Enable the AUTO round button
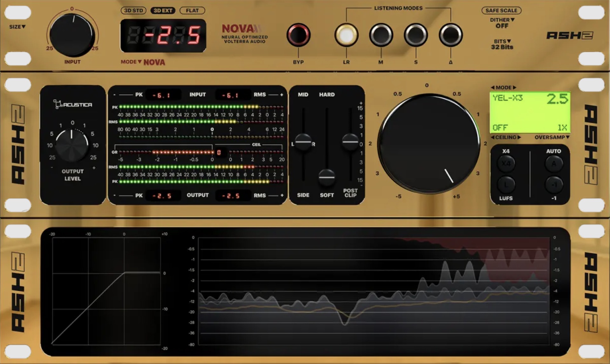 pos(554,163)
